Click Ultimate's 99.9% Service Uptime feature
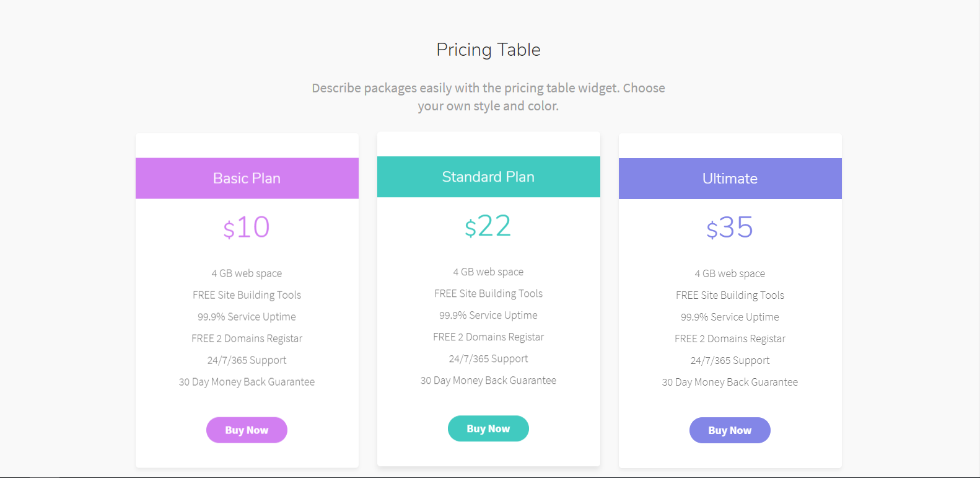 click(x=730, y=317)
